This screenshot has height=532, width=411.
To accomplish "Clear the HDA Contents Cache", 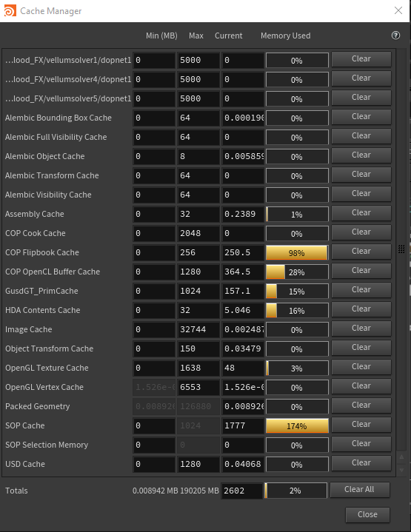I will [x=361, y=309].
